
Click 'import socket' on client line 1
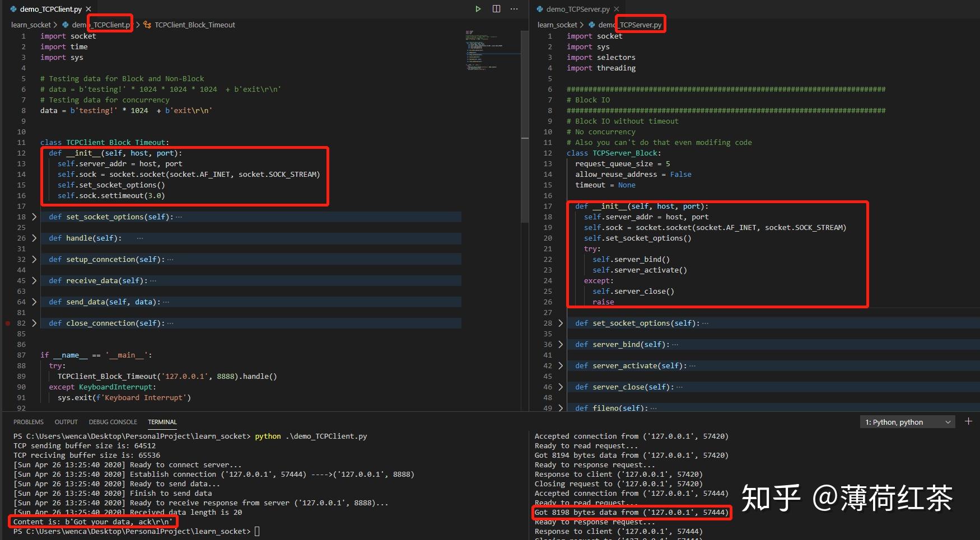(x=68, y=36)
